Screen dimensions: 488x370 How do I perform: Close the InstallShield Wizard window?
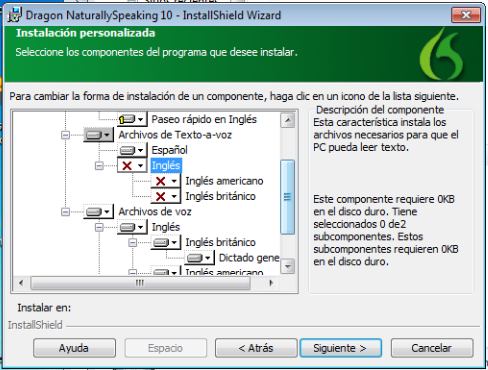click(466, 15)
